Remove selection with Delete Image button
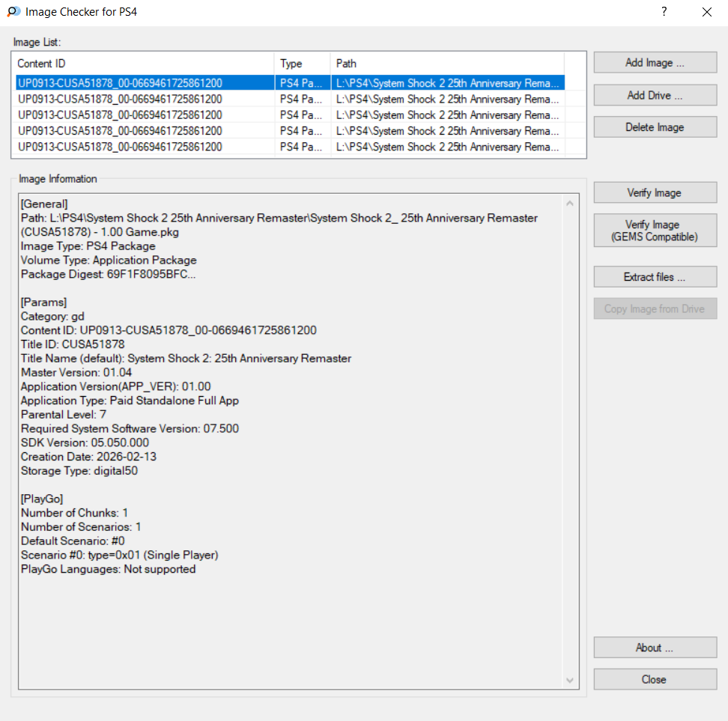The width and height of the screenshot is (728, 721). tap(655, 127)
